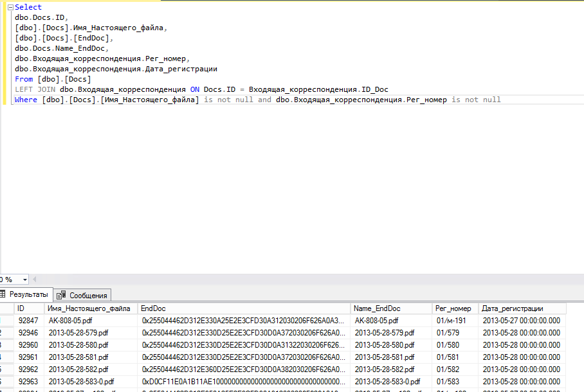Select the registration date for ID 92963

click(522, 382)
